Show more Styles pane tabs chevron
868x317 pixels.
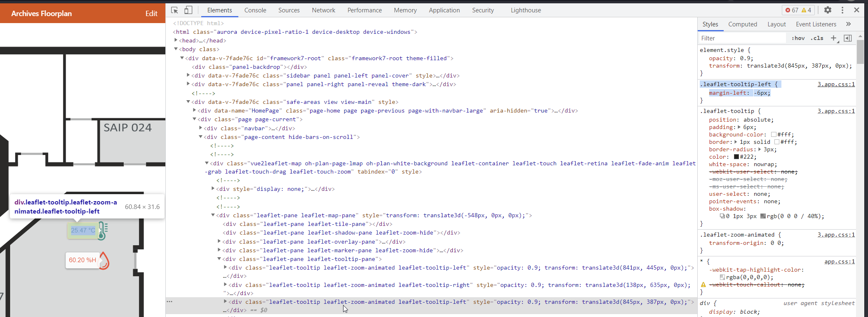848,24
